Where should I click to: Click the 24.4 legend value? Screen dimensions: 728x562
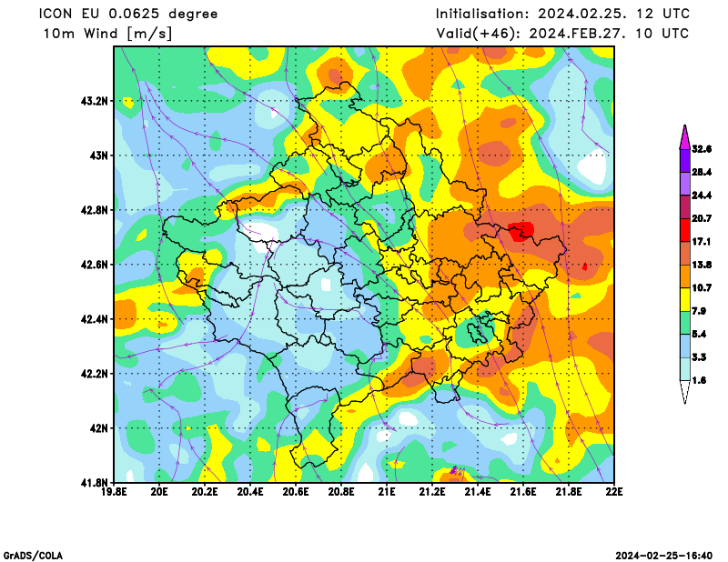702,196
